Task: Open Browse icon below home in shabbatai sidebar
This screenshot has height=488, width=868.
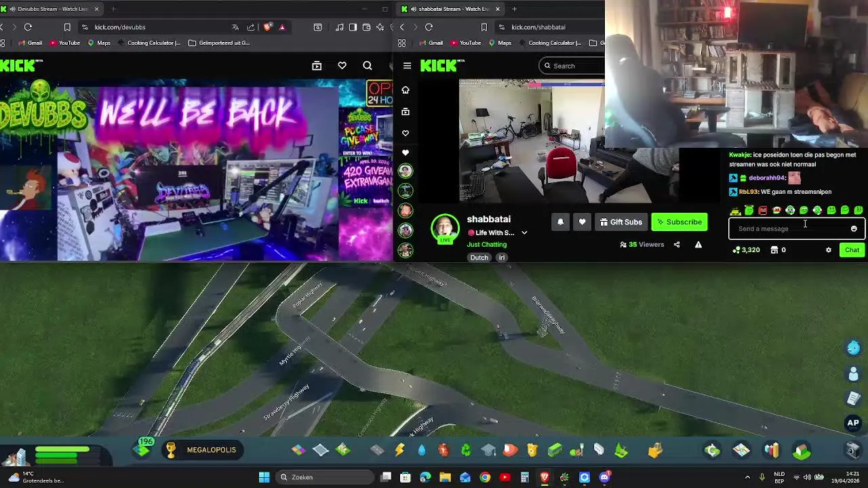Action: (x=406, y=111)
